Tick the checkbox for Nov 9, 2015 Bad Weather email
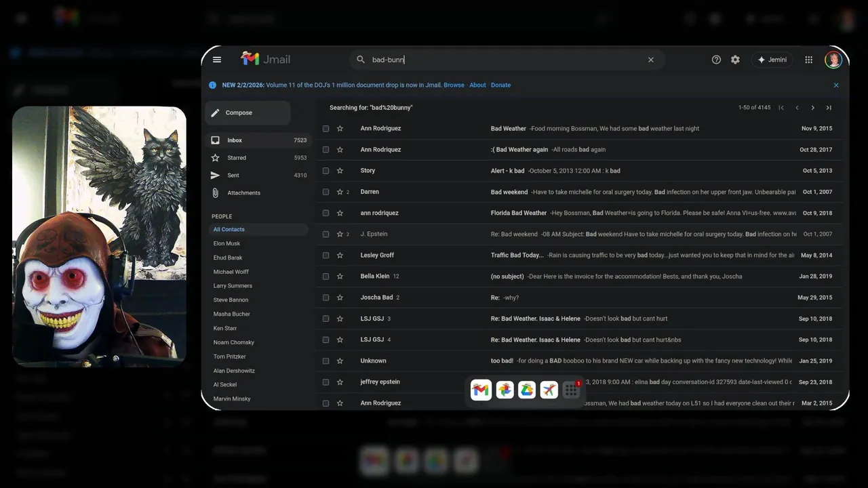This screenshot has height=488, width=868. pos(326,129)
